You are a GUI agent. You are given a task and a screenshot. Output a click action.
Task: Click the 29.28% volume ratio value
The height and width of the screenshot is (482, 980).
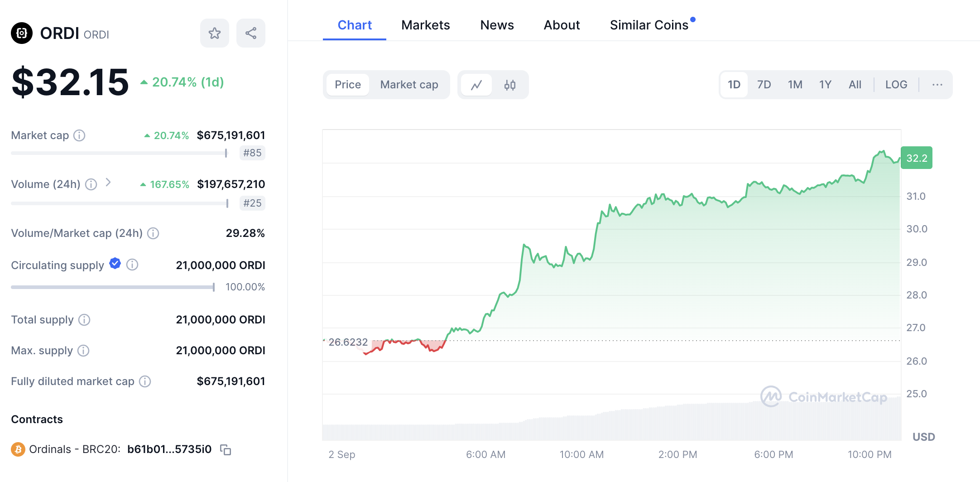pyautogui.click(x=245, y=233)
